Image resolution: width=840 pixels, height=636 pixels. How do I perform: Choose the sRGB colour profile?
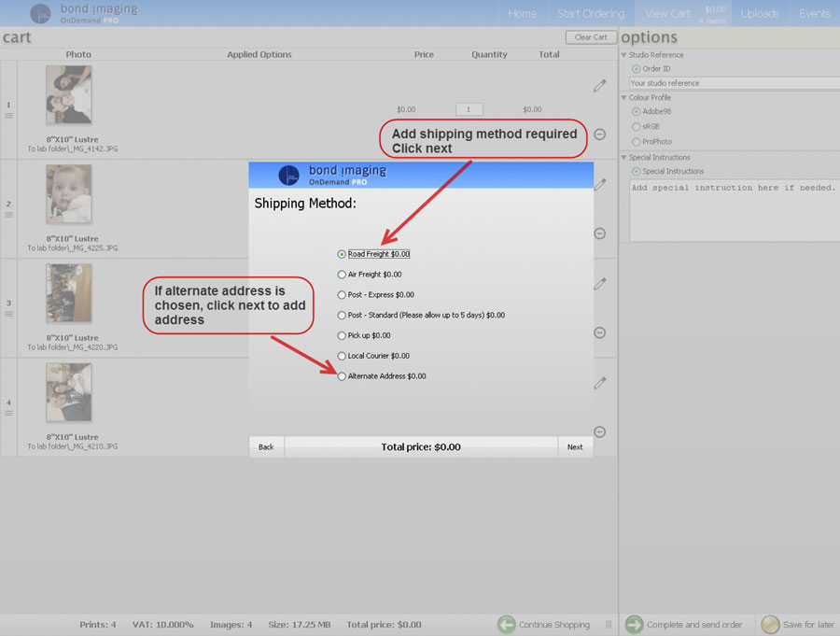tap(637, 126)
